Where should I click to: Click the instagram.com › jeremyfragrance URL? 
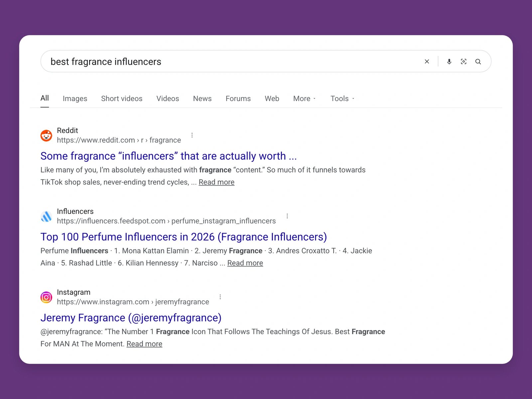(133, 302)
